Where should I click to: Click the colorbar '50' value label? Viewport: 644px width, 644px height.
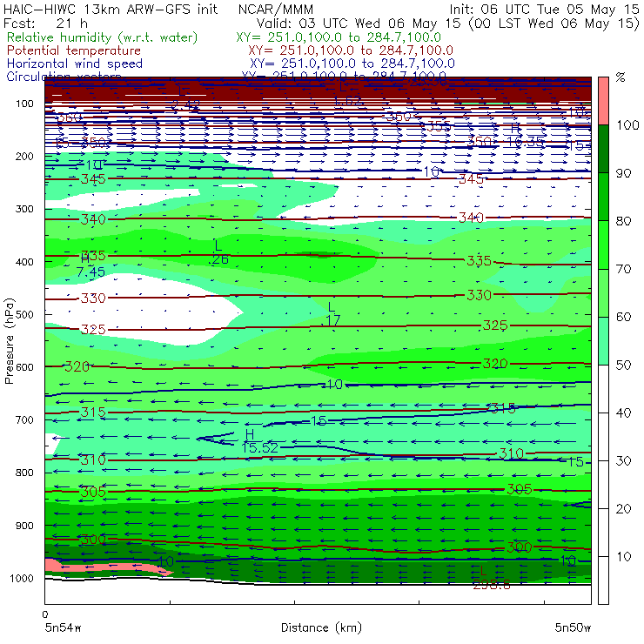tap(623, 366)
